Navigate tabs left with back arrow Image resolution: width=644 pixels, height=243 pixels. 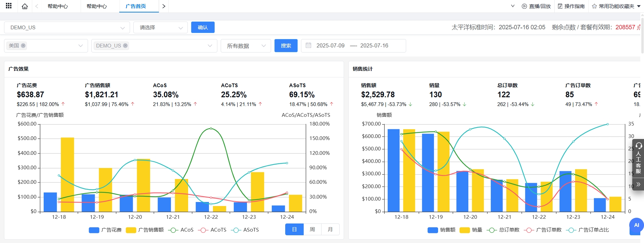pos(37,6)
